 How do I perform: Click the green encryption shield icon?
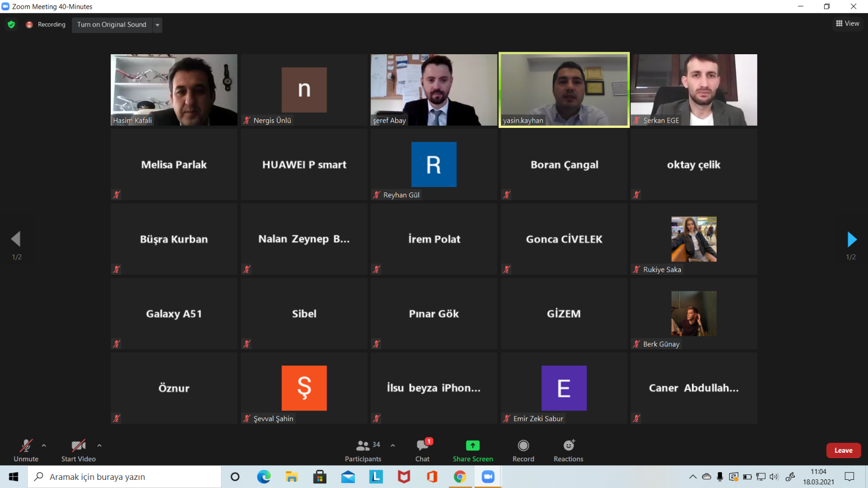[x=11, y=24]
